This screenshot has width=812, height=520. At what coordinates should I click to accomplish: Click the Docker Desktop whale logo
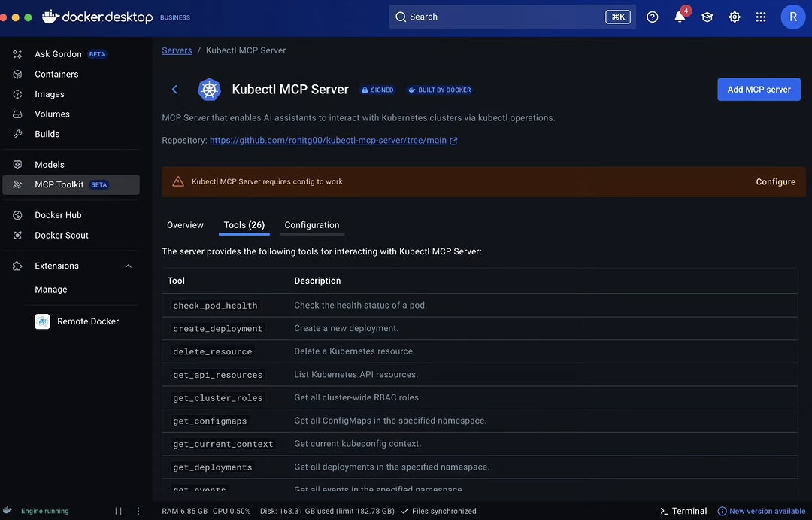50,16
